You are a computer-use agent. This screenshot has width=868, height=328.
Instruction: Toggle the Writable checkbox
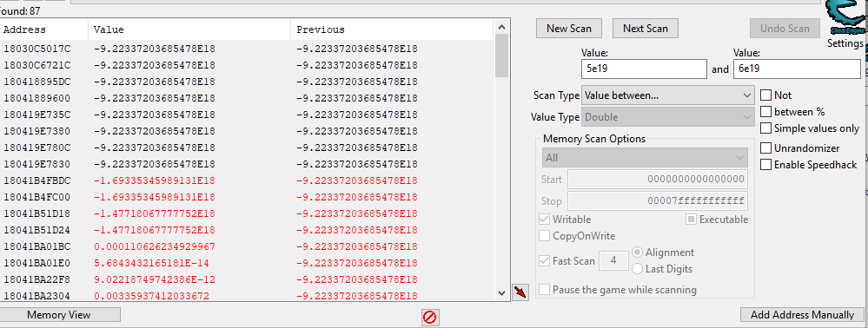coord(544,219)
